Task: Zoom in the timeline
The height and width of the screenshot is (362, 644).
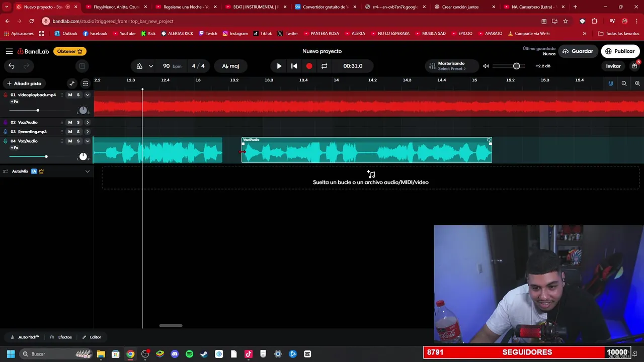Action: tap(637, 83)
